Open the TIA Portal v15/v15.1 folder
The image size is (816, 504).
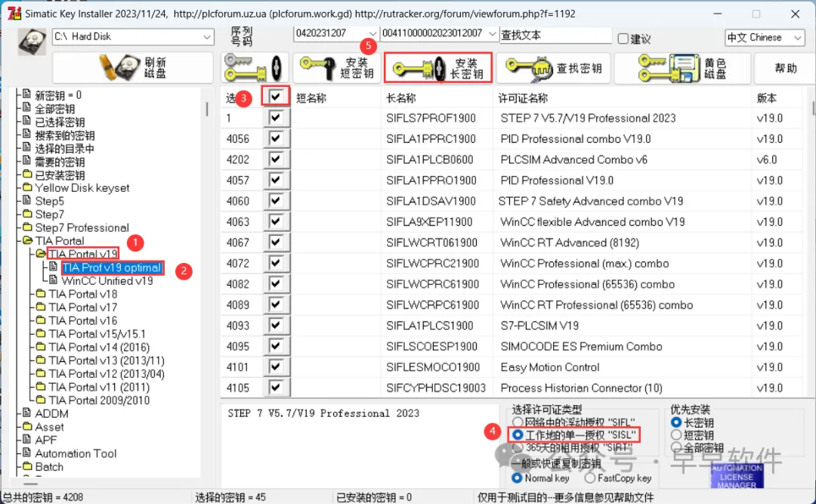coord(97,334)
